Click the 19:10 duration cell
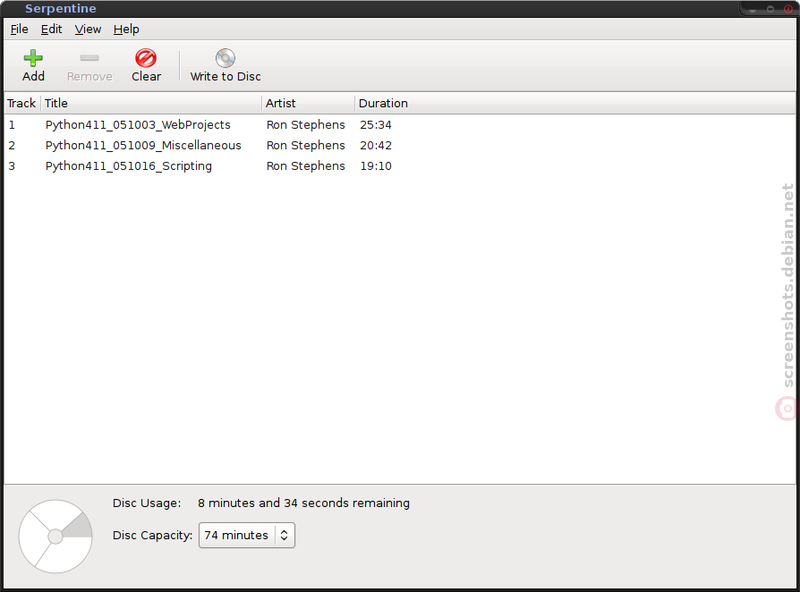This screenshot has height=592, width=800. tap(376, 166)
